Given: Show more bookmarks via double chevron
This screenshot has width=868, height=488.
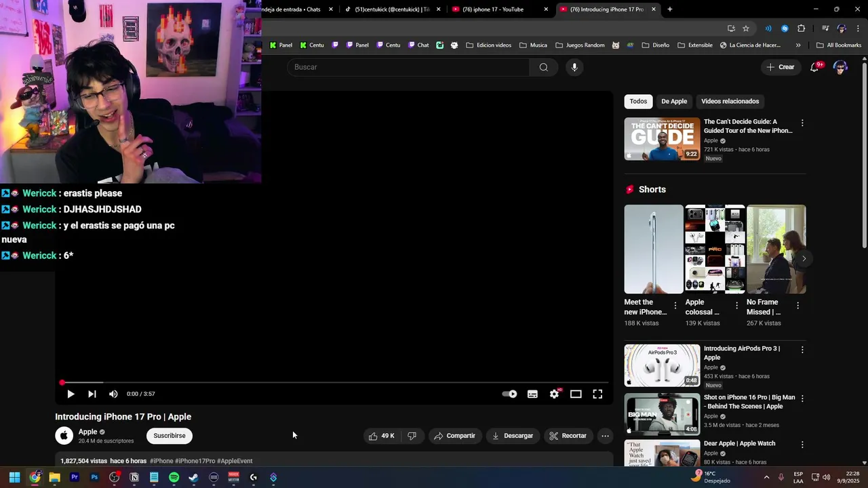Looking at the screenshot, I should pos(798,45).
